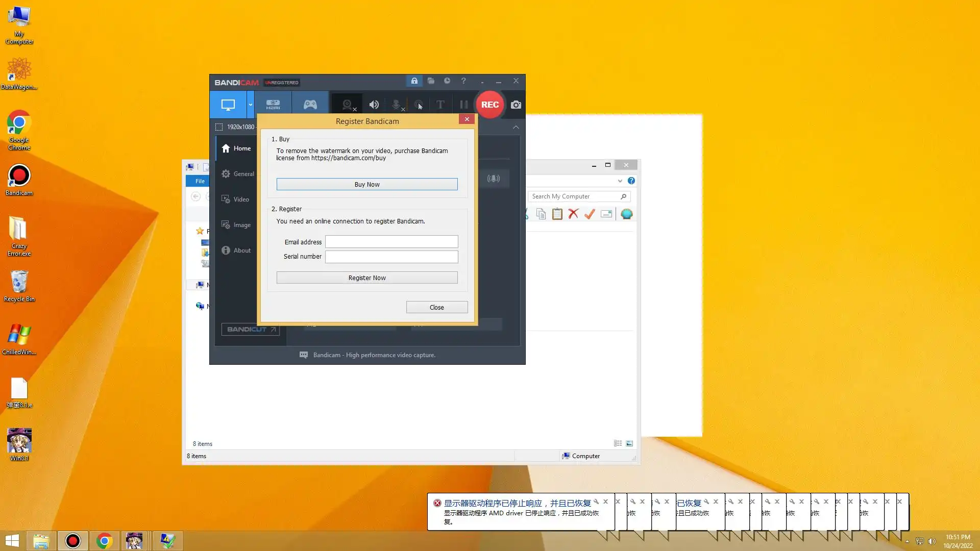
Task: Click the Buy Now button
Action: pyautogui.click(x=366, y=184)
